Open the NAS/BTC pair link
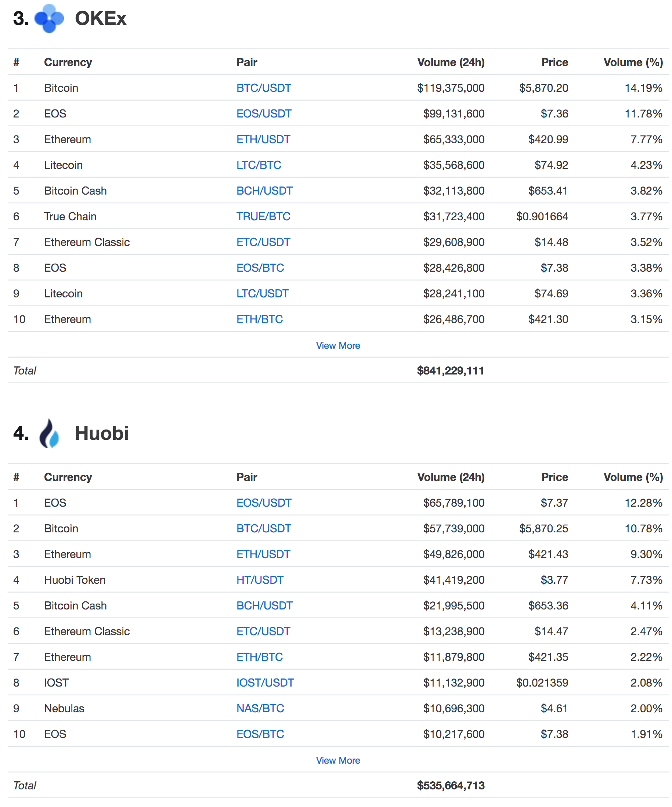Image resolution: width=672 pixels, height=807 pixels. click(x=260, y=708)
